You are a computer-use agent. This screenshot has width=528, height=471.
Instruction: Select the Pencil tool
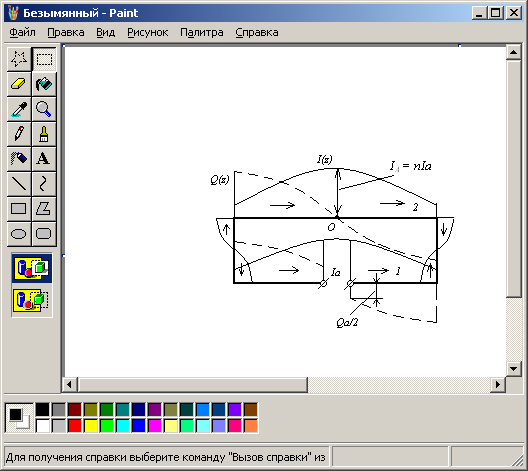point(19,134)
